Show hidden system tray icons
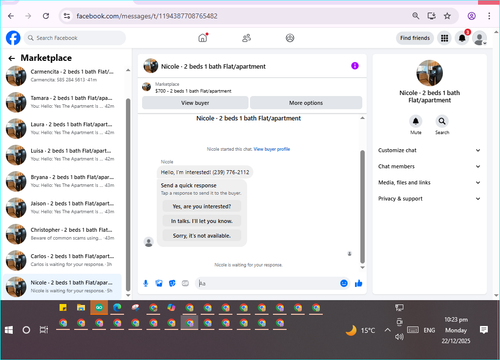This screenshot has width=500, height=360. (x=387, y=330)
